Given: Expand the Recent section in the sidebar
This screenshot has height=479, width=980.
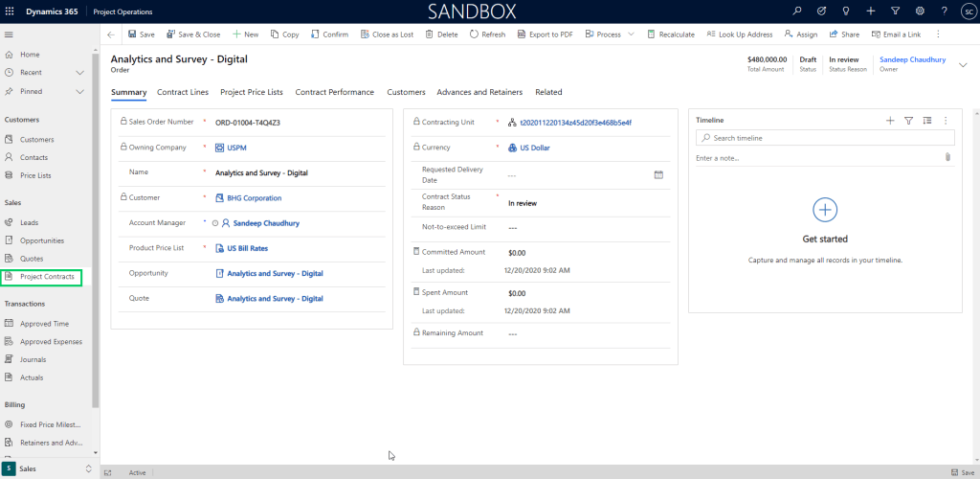Looking at the screenshot, I should [78, 73].
